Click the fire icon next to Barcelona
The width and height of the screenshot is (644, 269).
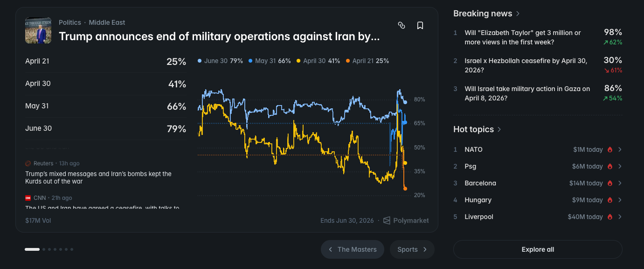[x=609, y=183]
